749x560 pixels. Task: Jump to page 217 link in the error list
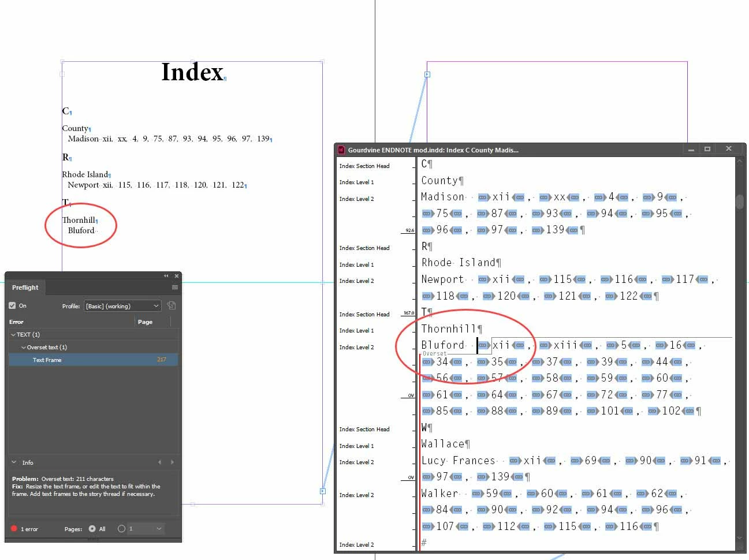(x=161, y=360)
